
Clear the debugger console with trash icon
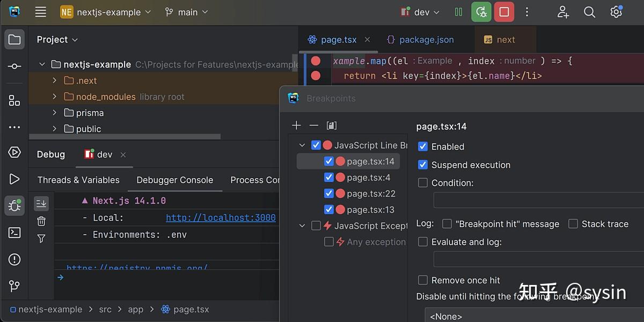point(41,221)
